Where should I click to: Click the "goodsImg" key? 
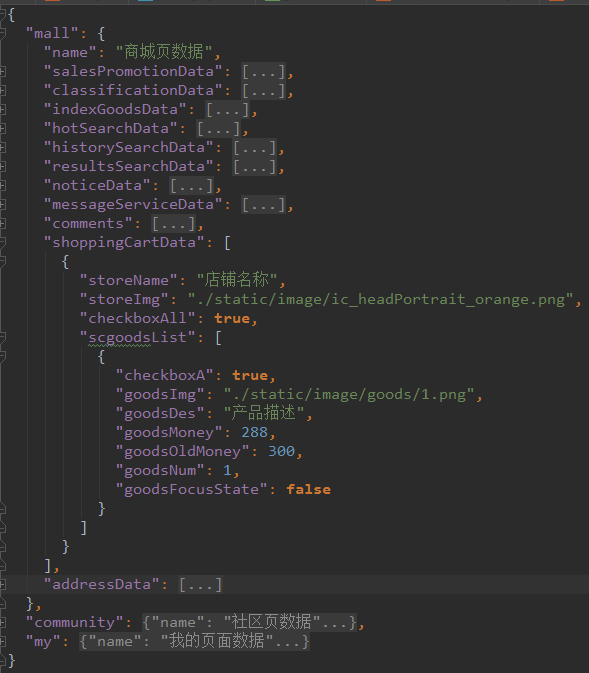pyautogui.click(x=161, y=395)
